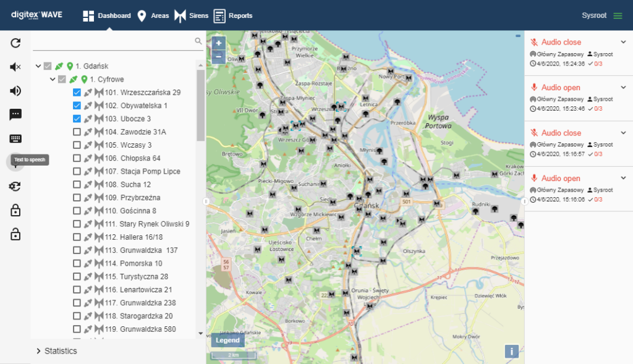This screenshot has width=633, height=364.
Task: Expand the Audio close event at 15:24:36
Action: coord(623,42)
